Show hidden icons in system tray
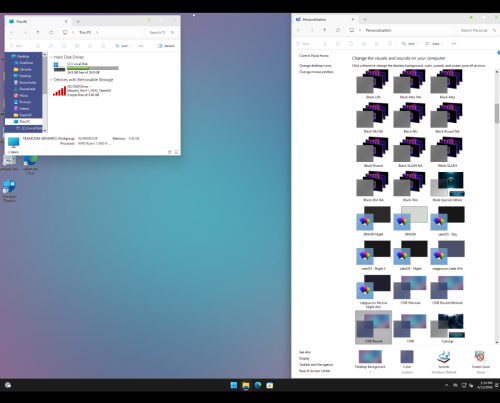Screen dimensions: 500x403 click(x=446, y=385)
